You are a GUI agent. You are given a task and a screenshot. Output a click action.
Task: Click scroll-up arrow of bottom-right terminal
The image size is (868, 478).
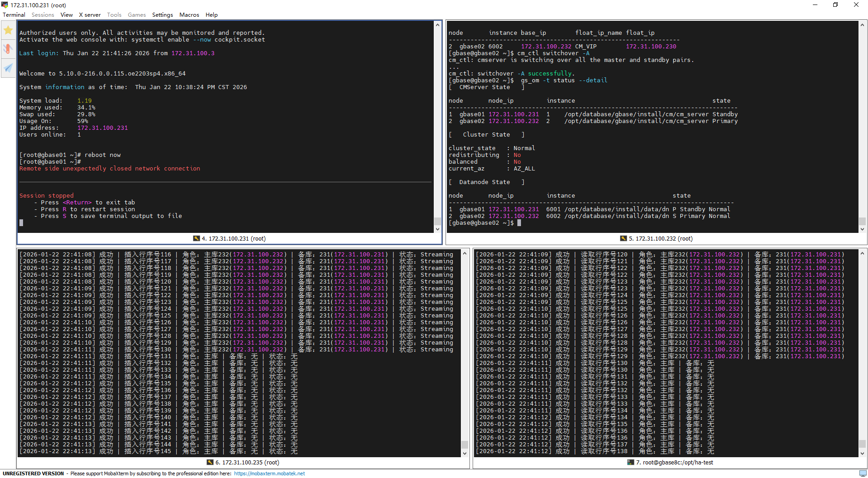[x=862, y=254]
